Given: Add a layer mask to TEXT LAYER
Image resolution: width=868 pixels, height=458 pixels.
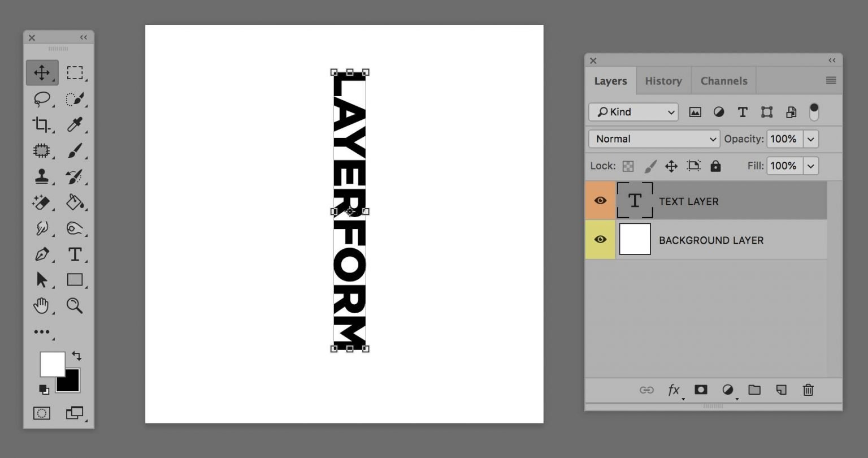Looking at the screenshot, I should (x=701, y=390).
